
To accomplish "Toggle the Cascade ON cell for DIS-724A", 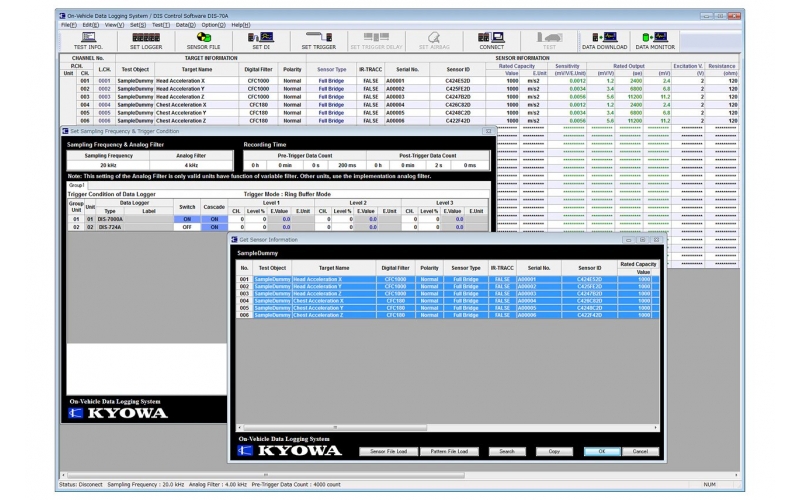I will (x=214, y=227).
